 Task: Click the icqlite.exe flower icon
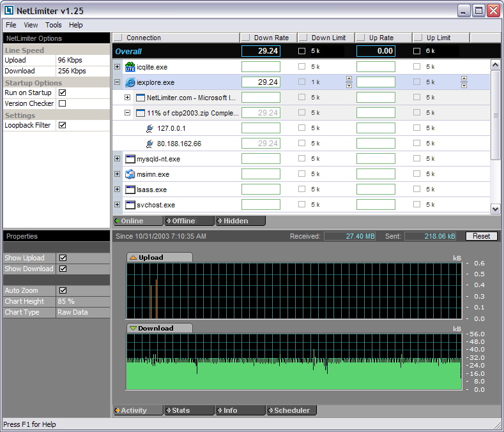coord(130,67)
